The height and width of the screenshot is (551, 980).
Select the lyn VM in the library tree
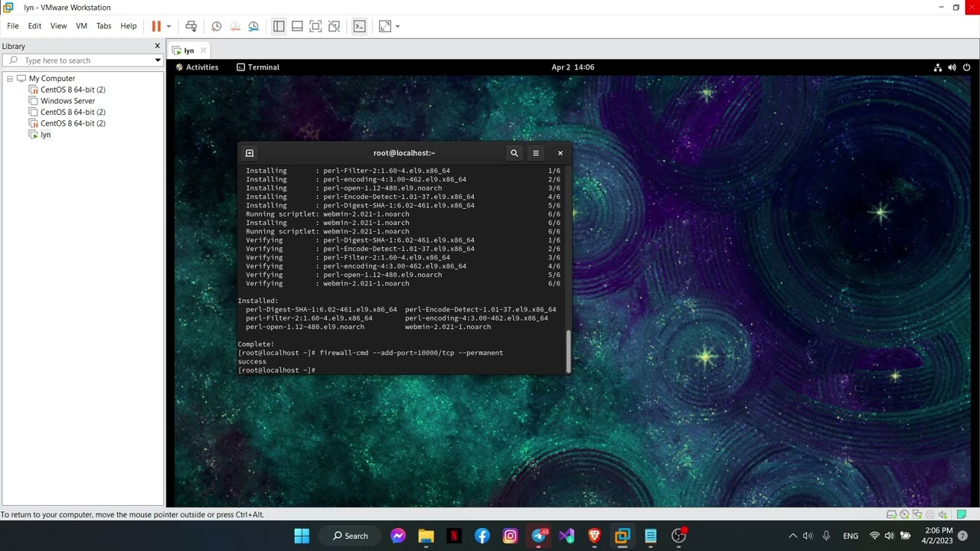click(45, 135)
